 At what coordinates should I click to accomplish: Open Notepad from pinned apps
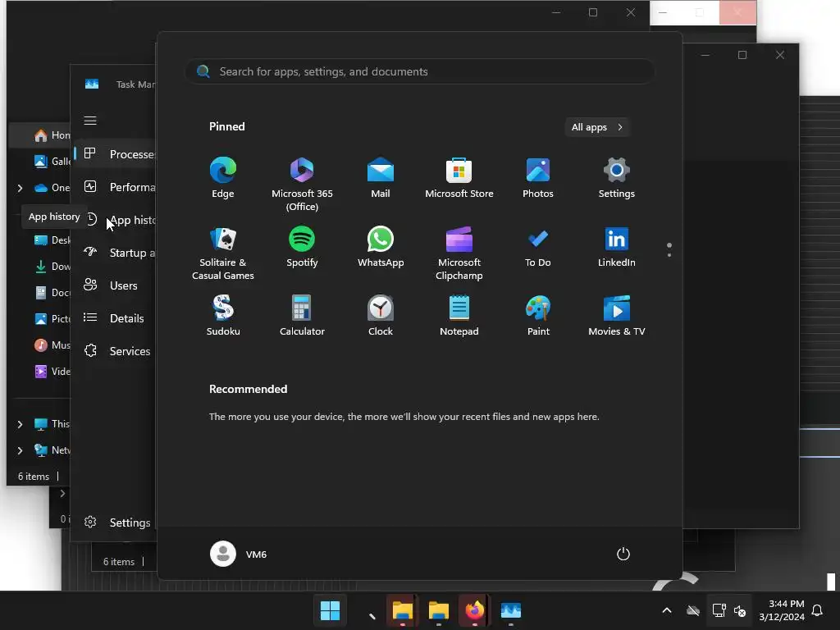pyautogui.click(x=459, y=316)
